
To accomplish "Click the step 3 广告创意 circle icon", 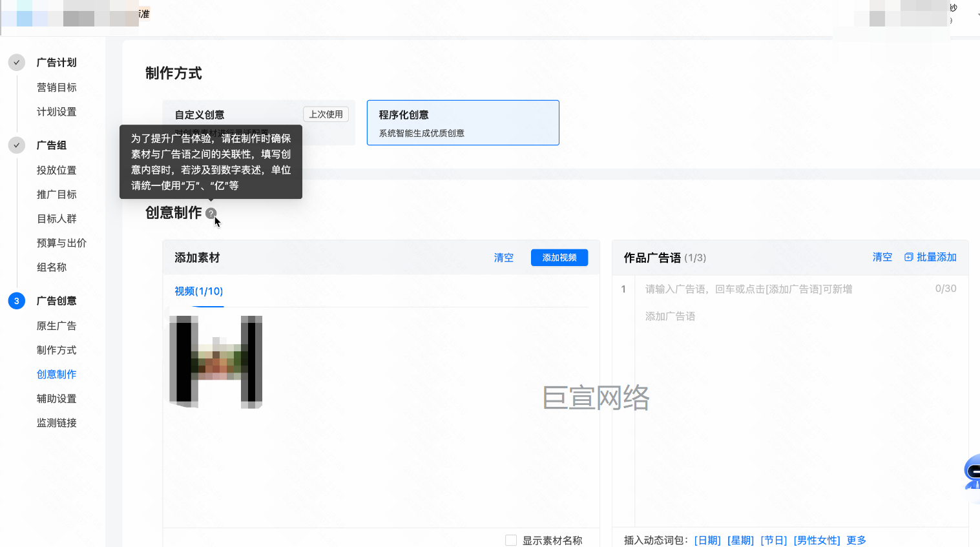I will point(17,301).
